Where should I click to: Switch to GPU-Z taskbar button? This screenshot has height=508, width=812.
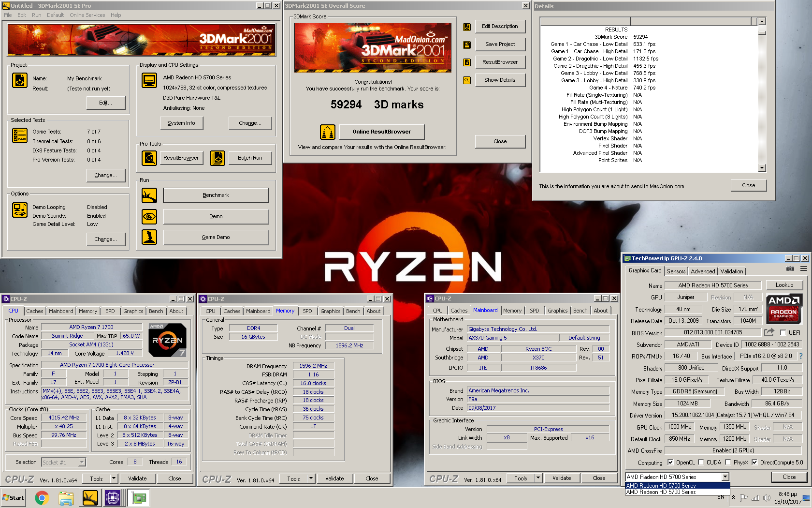pos(139,497)
